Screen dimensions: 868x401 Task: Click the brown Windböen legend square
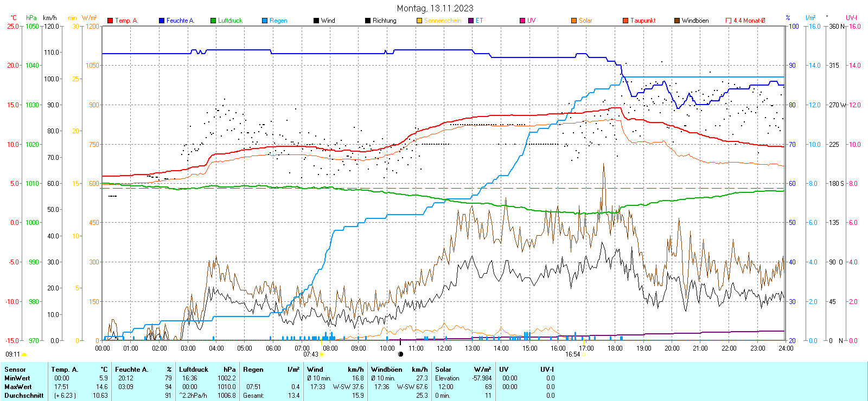[677, 21]
